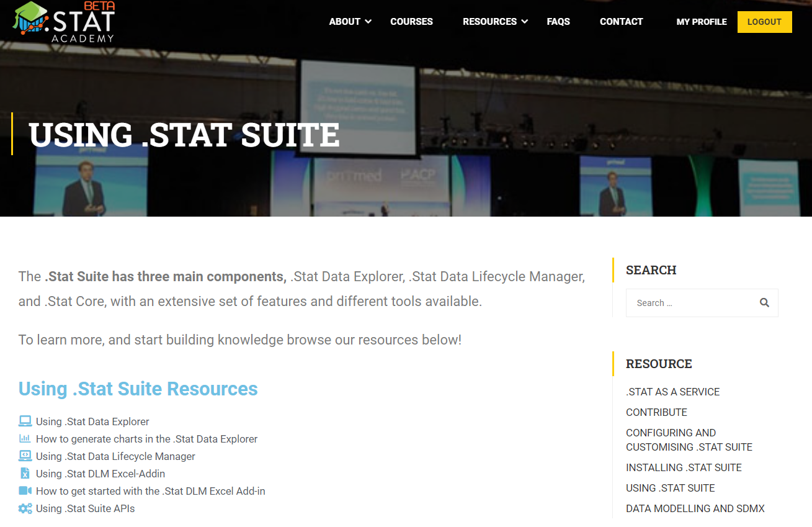This screenshot has width=812, height=527.
Task: Expand the ABOUT navigation dropdown
Action: pyautogui.click(x=344, y=21)
